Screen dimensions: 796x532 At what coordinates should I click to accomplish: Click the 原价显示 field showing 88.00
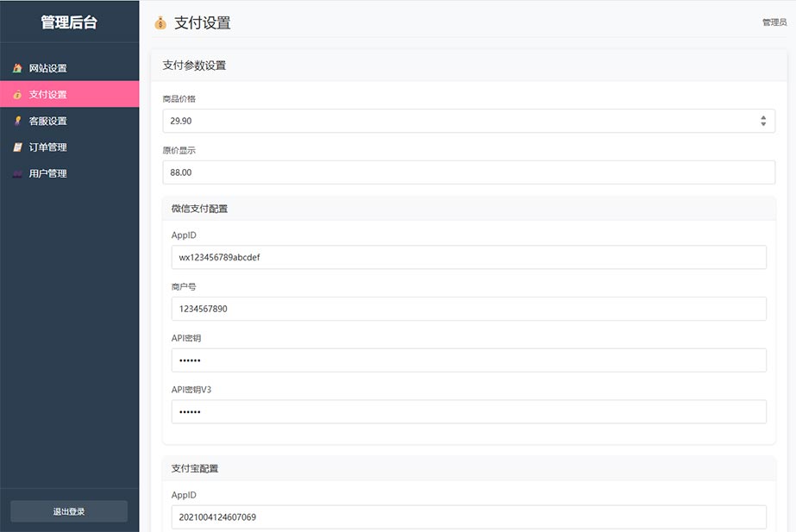pos(468,172)
